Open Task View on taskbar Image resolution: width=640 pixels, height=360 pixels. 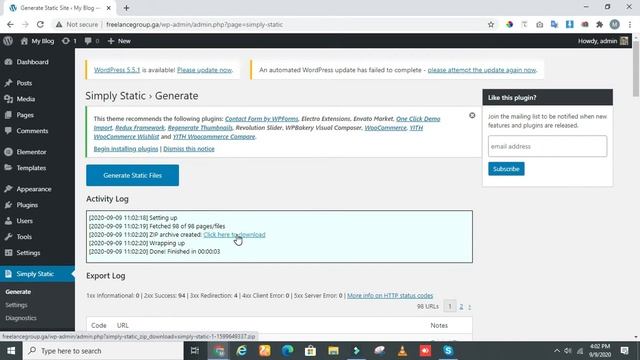pyautogui.click(x=195, y=351)
